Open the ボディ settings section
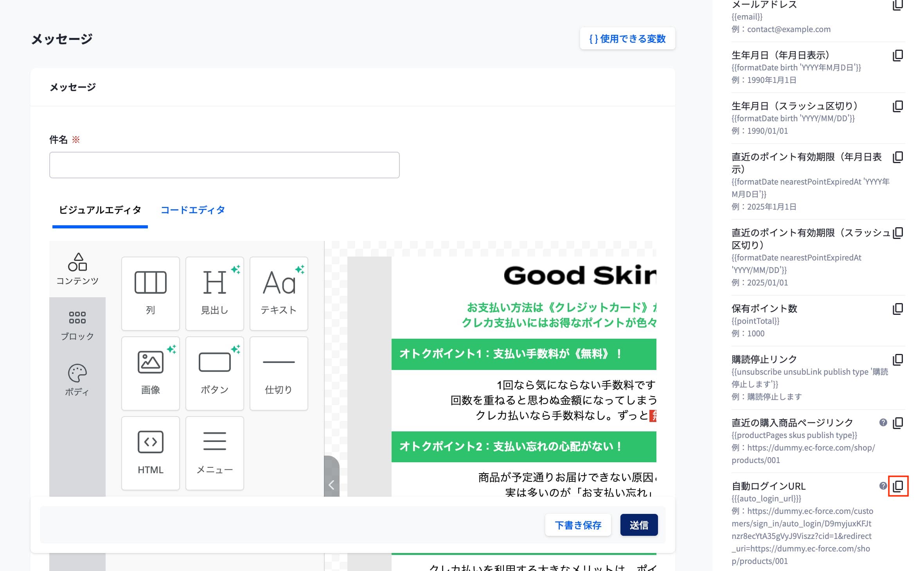This screenshot has height=571, width=924. 77,380
